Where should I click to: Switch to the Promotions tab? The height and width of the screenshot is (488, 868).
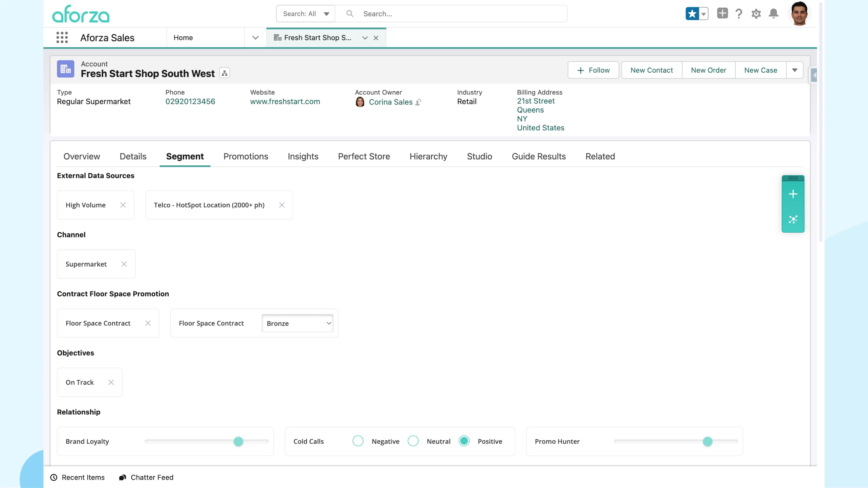coord(246,157)
